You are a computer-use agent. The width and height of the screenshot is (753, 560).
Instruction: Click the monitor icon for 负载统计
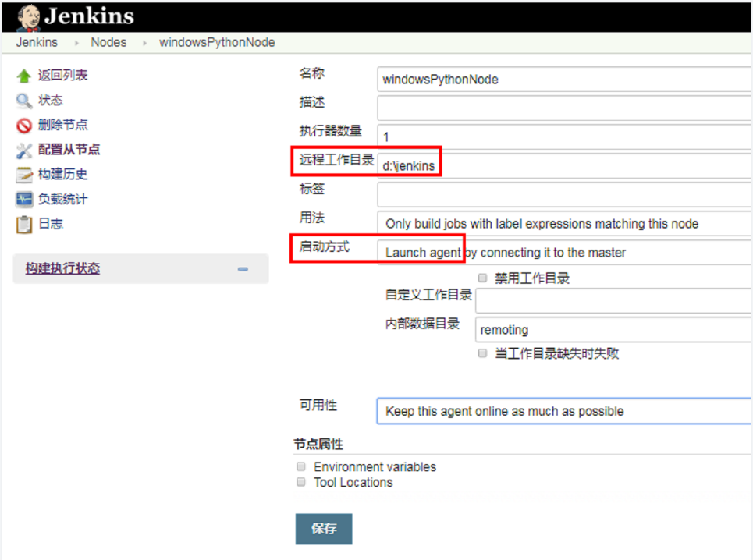click(x=24, y=200)
